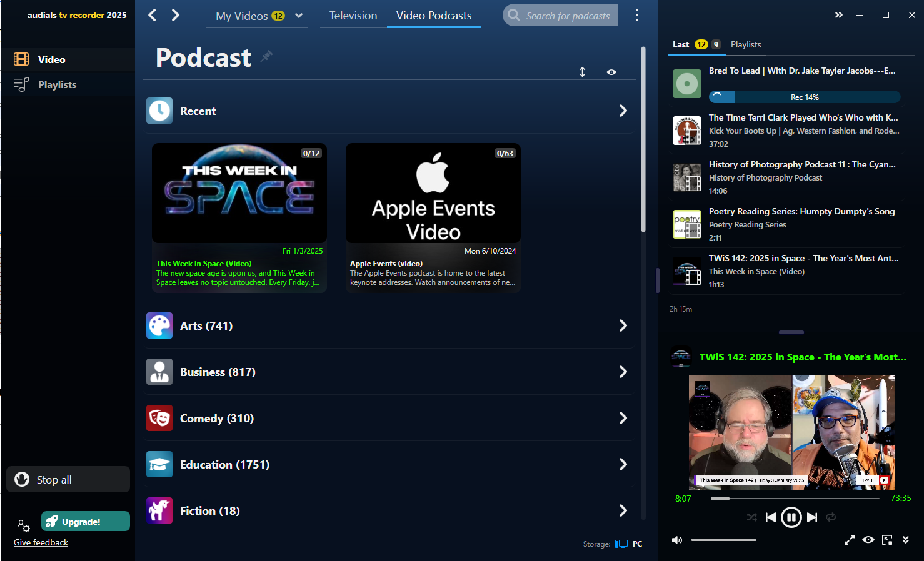This screenshot has height=561, width=924.
Task: Click the Arts palette icon
Action: pyautogui.click(x=159, y=325)
